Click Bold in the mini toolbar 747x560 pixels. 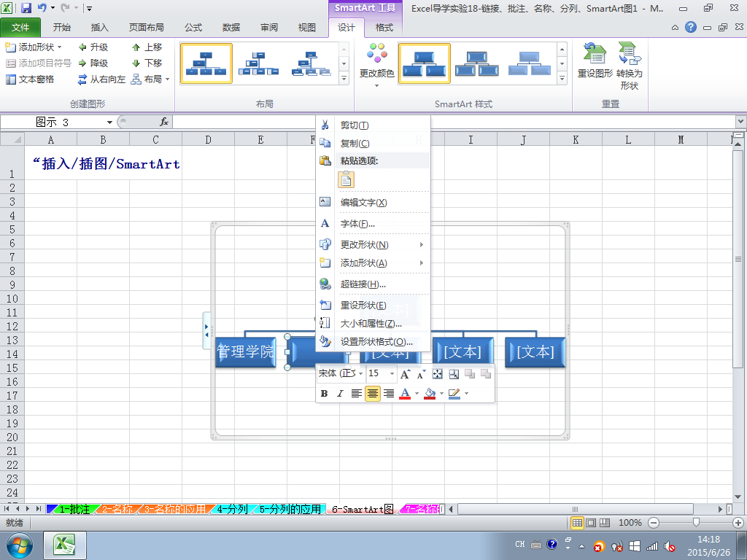point(325,393)
